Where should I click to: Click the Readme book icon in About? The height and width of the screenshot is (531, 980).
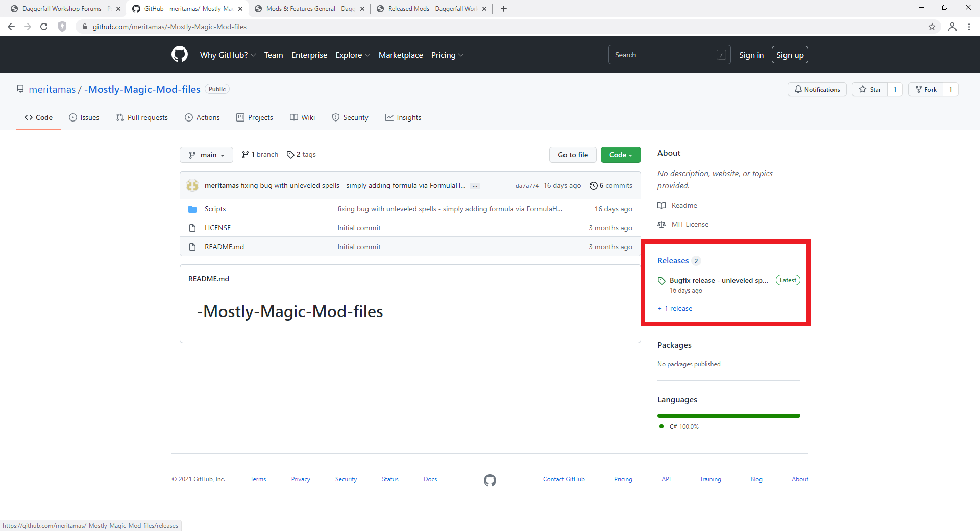coord(661,205)
